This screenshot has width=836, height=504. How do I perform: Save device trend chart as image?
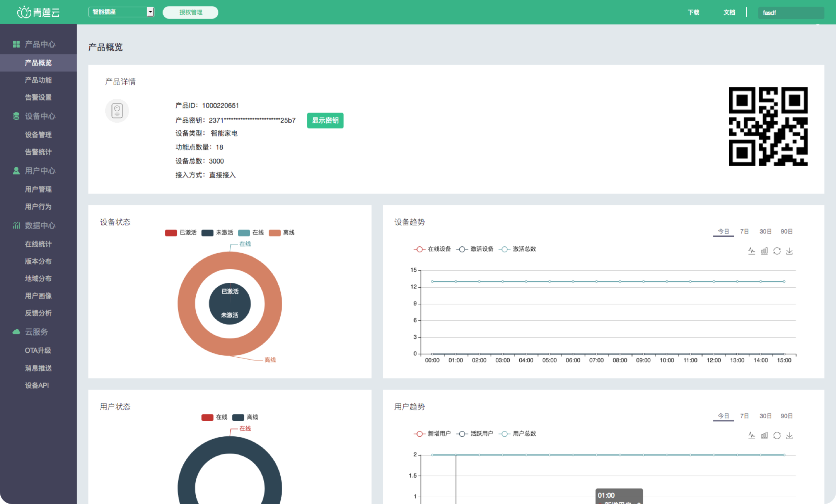(x=789, y=251)
